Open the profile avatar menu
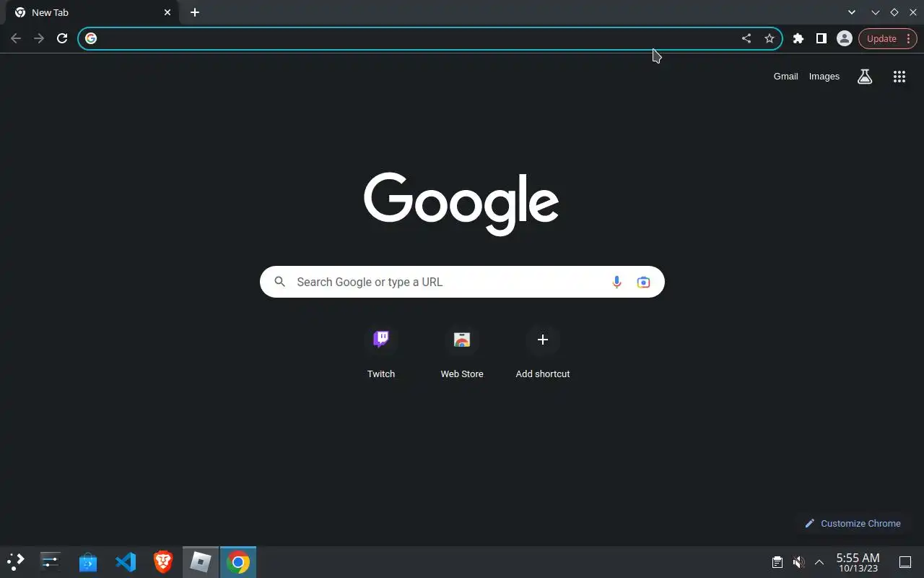924x578 pixels. (845, 38)
